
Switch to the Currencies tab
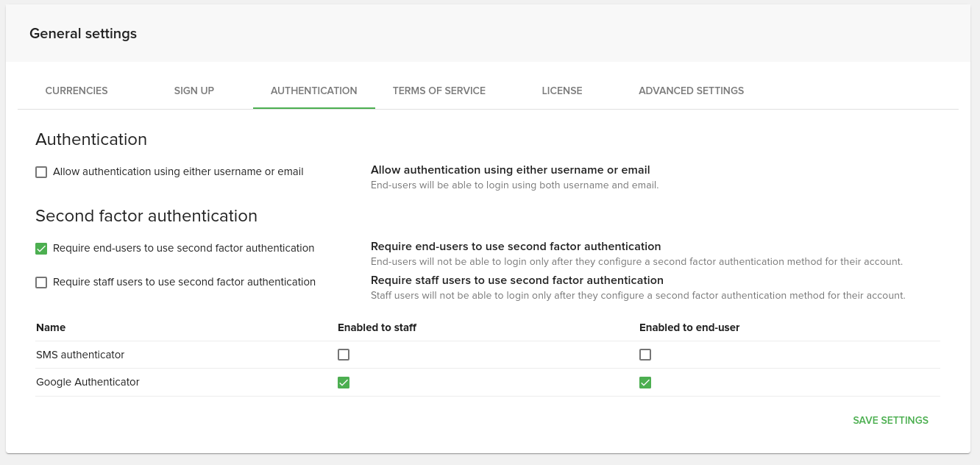[x=77, y=90]
